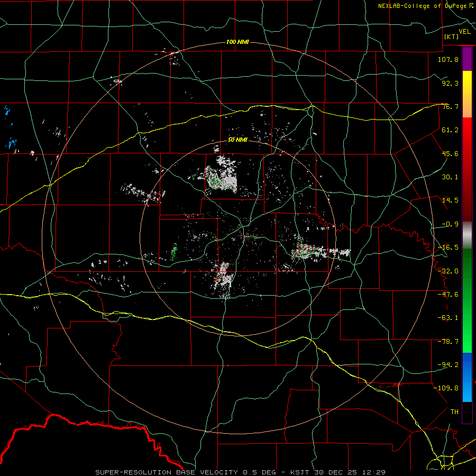The width and height of the screenshot is (476, 476).
Task: Click the blue echoes near the left edge
Action: pyautogui.click(x=11, y=127)
